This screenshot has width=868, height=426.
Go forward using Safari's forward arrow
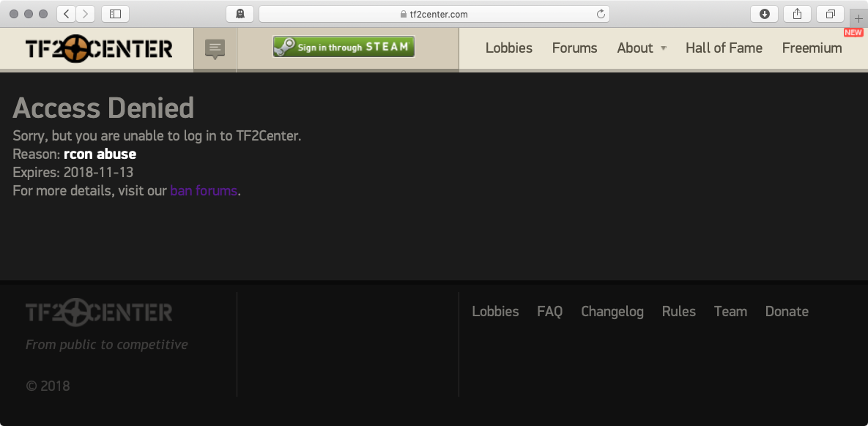(x=85, y=14)
